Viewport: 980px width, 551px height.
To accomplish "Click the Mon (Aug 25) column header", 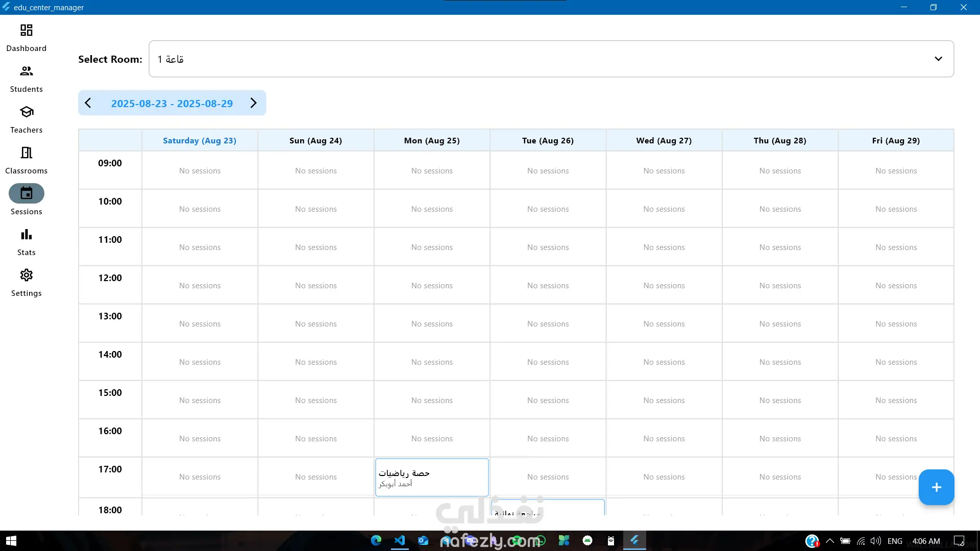I will (x=432, y=140).
